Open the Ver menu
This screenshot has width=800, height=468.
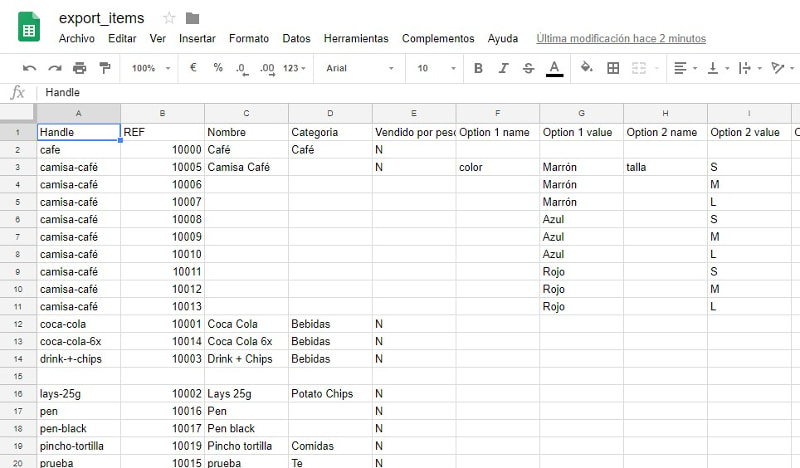158,39
